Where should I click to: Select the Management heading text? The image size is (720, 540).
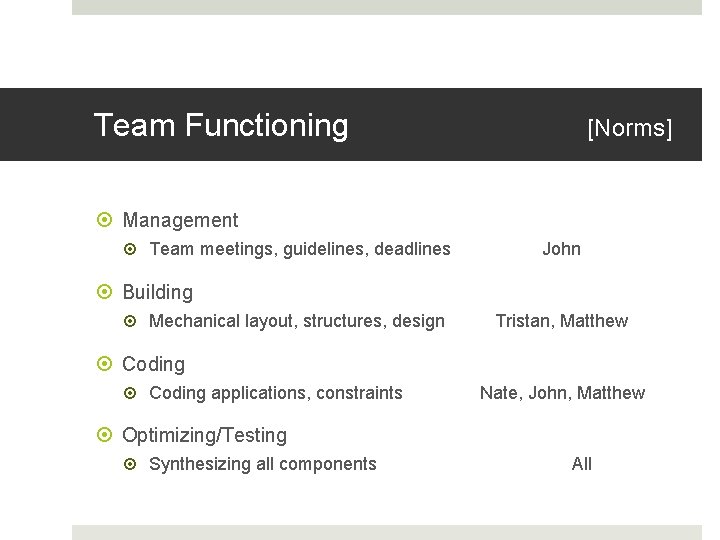pos(180,220)
